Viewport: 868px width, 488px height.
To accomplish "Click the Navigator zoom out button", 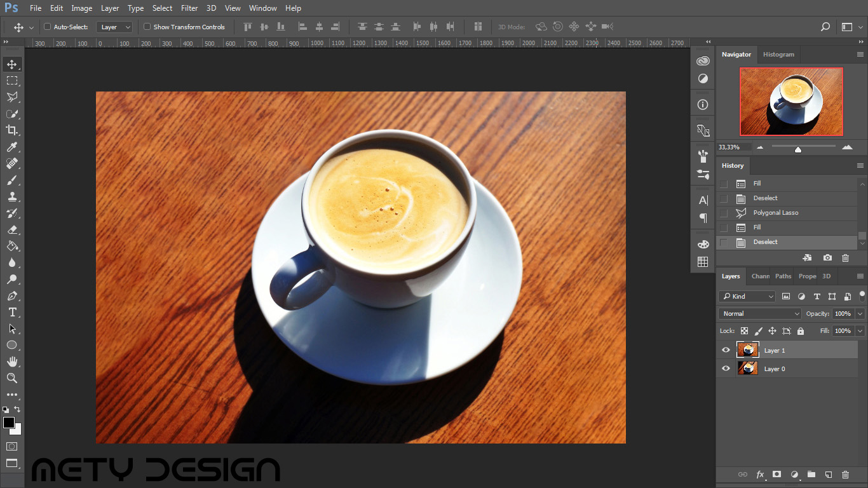I will point(760,147).
